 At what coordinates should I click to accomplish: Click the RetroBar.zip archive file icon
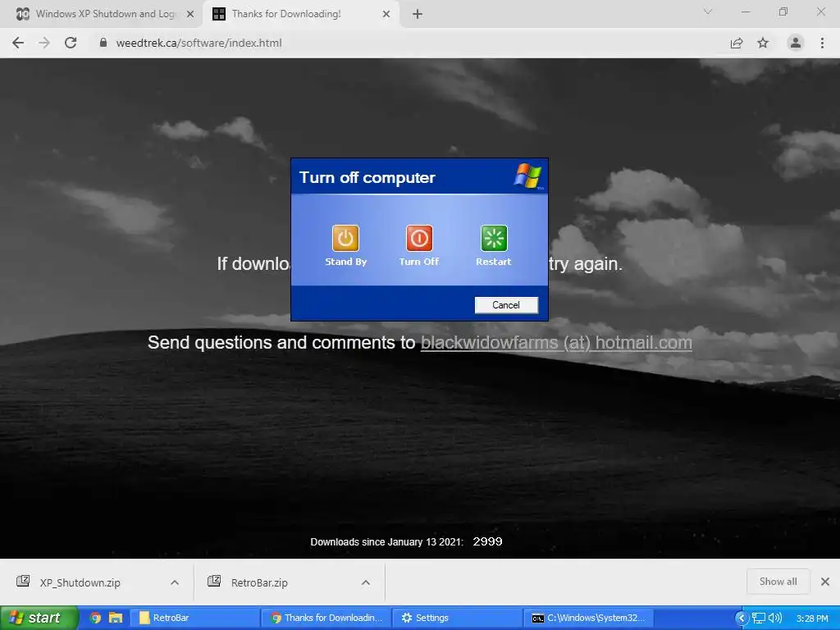tap(214, 582)
